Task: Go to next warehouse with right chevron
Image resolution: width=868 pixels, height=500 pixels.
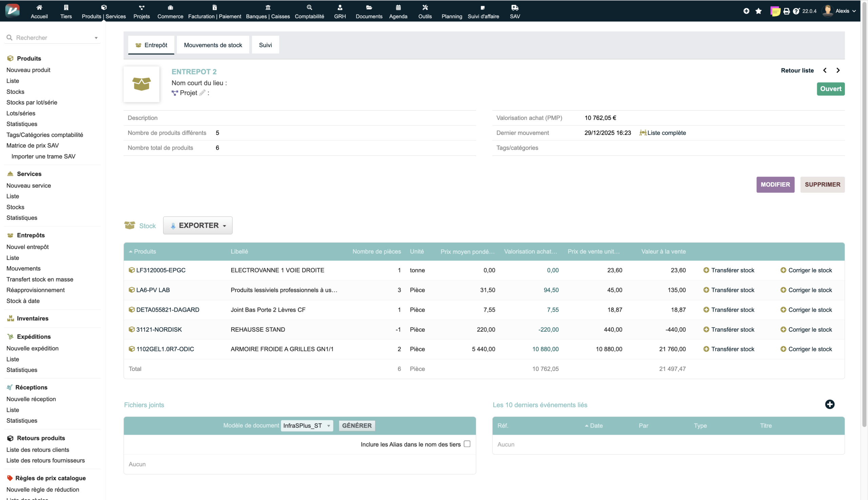Action: 838,70
